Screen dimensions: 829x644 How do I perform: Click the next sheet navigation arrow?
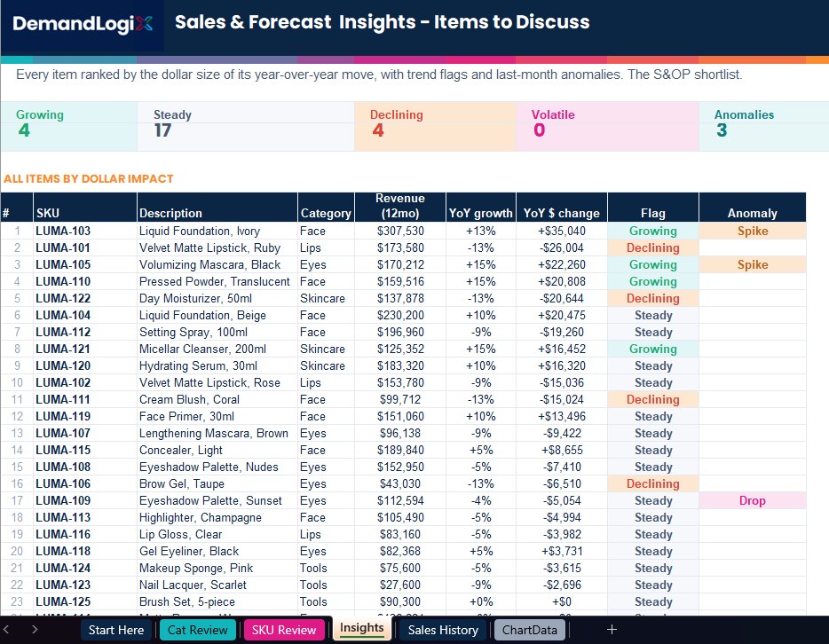(35, 629)
